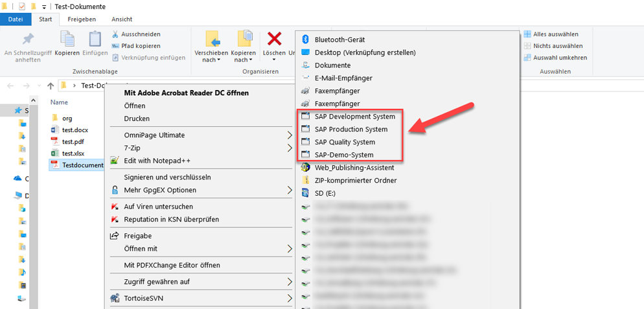Click Ausschneiden scissors command
The width and height of the screenshot is (644, 309).
point(136,34)
